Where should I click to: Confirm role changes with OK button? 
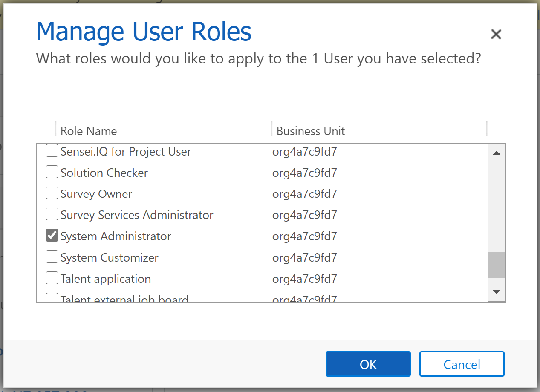368,364
